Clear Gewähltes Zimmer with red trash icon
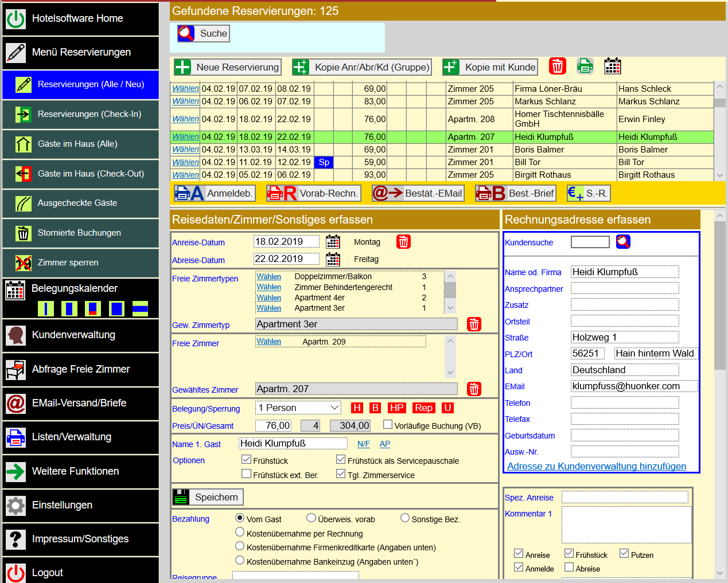Viewport: 728px width, 583px height. (474, 389)
